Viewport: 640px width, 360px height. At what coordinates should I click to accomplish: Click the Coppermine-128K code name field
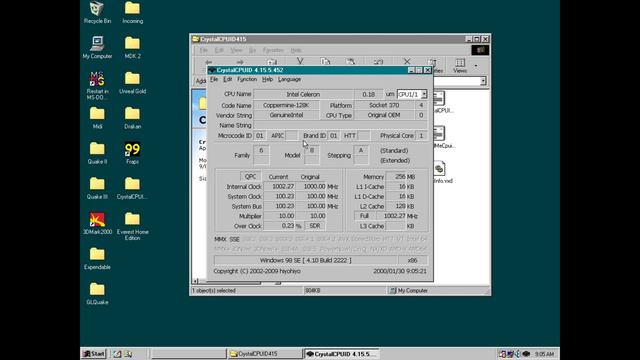(286, 105)
